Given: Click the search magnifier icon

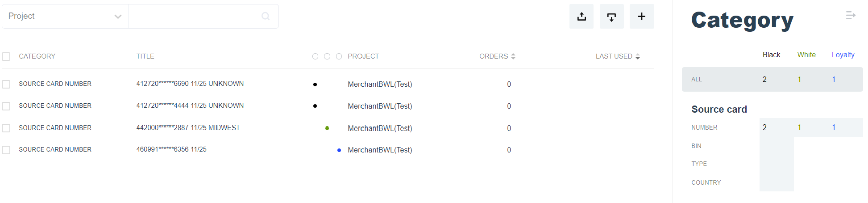Looking at the screenshot, I should point(266,17).
